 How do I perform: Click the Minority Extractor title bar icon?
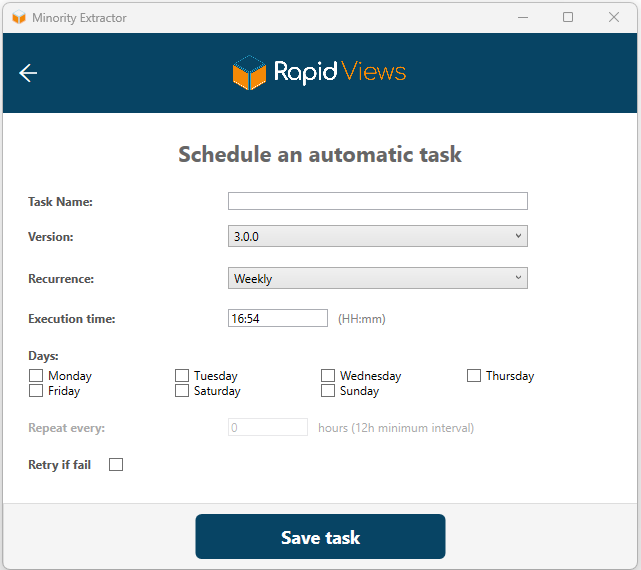point(18,18)
